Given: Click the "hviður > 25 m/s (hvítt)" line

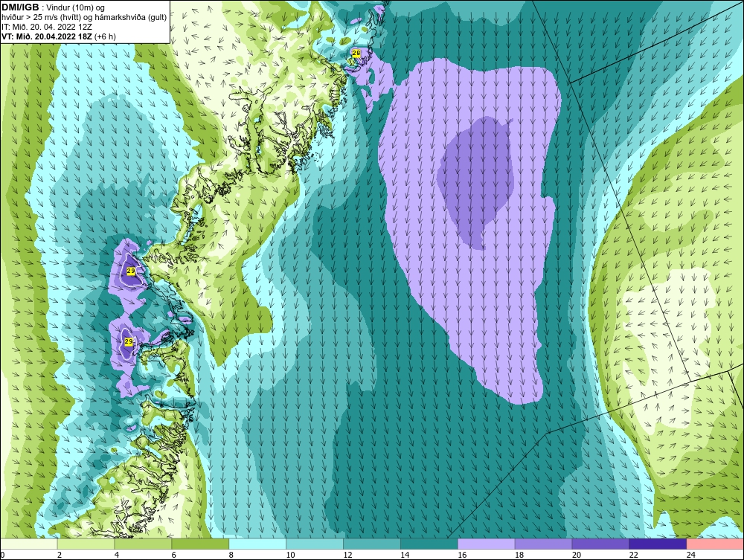Looking at the screenshot, I should (x=39, y=18).
